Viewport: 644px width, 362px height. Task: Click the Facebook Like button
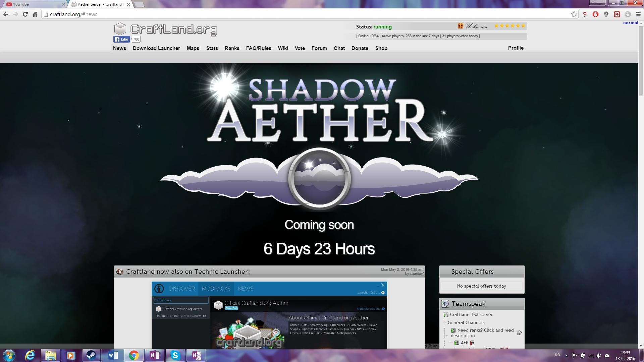click(x=121, y=39)
